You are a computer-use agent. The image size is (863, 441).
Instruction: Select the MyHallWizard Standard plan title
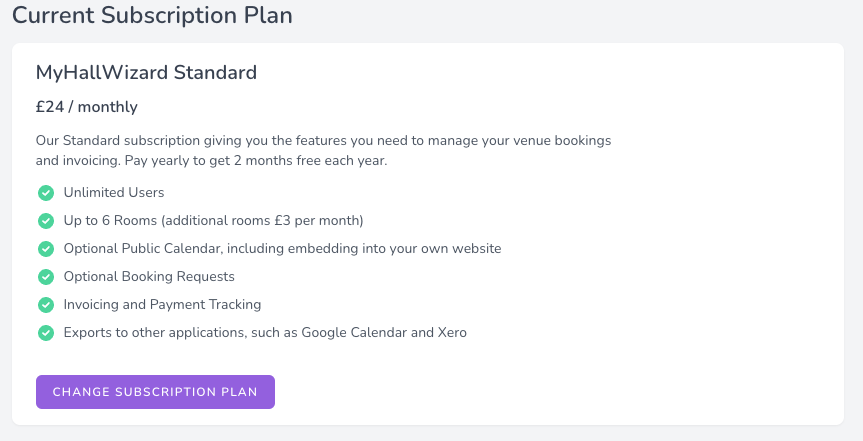pos(146,73)
